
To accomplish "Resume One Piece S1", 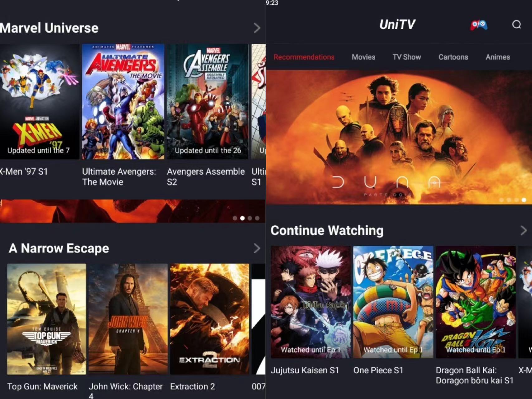I will (x=393, y=302).
